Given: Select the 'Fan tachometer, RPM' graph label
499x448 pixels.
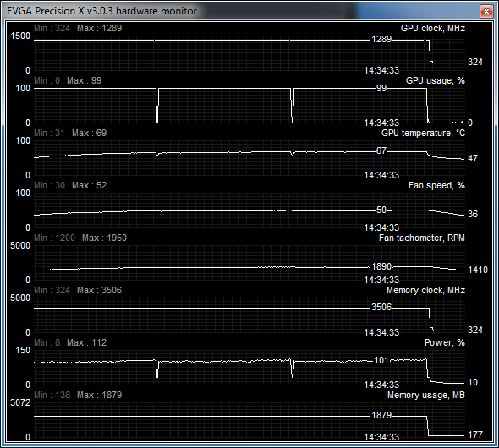Looking at the screenshot, I should [422, 238].
